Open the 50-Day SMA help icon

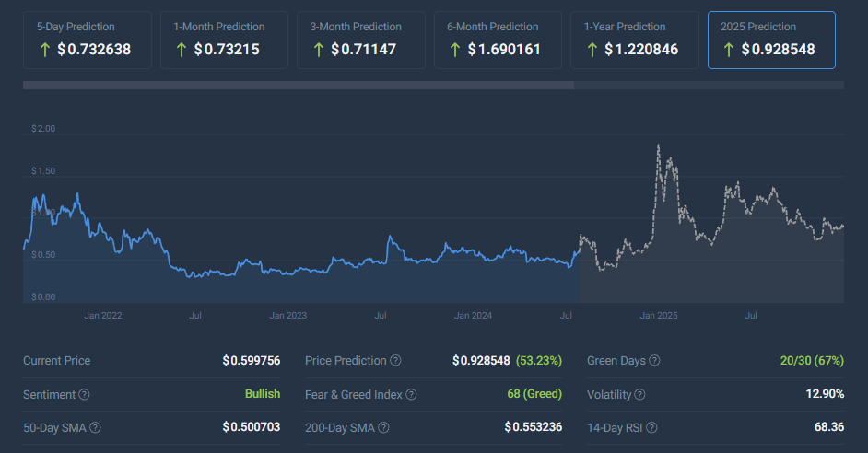click(95, 427)
